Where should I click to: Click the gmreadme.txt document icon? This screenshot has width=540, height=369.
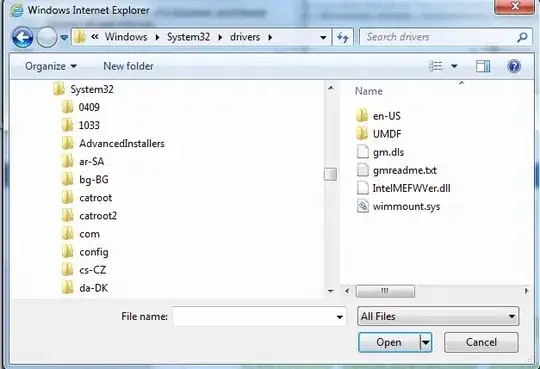point(363,170)
